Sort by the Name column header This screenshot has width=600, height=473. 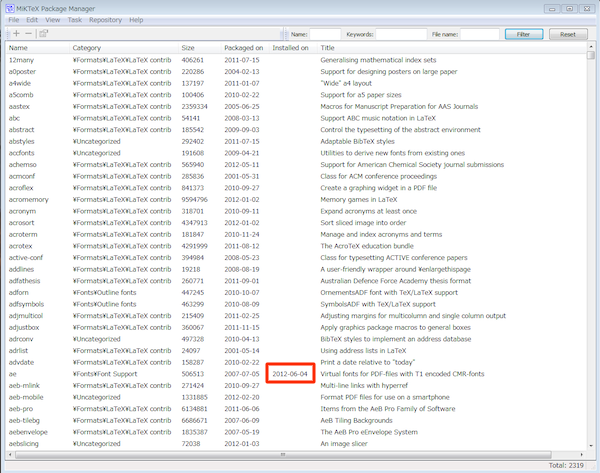click(x=38, y=48)
